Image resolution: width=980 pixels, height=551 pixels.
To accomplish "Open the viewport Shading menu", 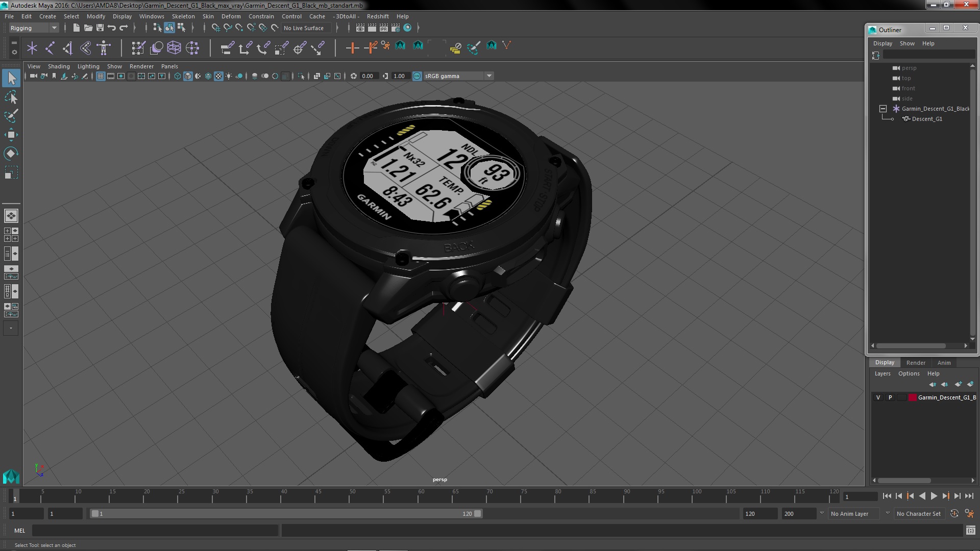I will [x=59, y=66].
